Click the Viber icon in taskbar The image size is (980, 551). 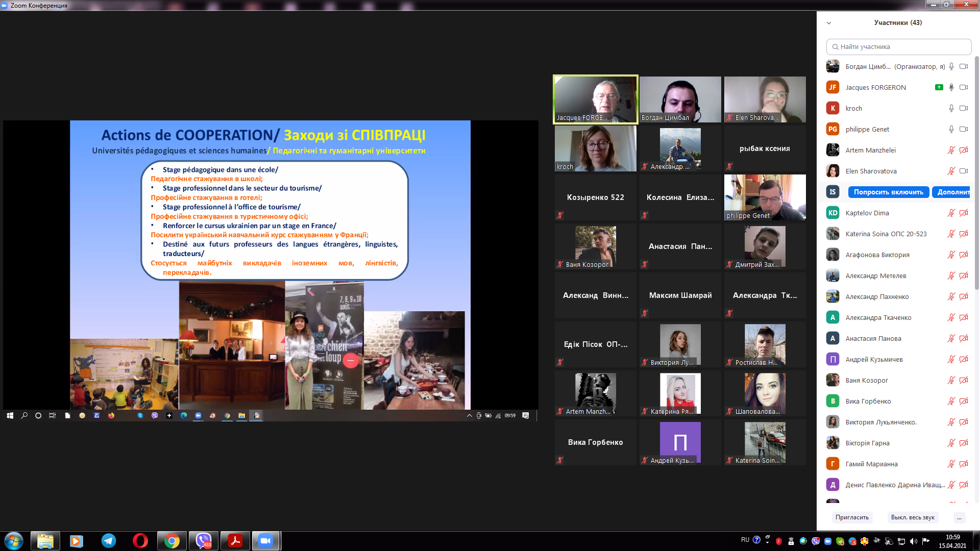[x=204, y=541]
